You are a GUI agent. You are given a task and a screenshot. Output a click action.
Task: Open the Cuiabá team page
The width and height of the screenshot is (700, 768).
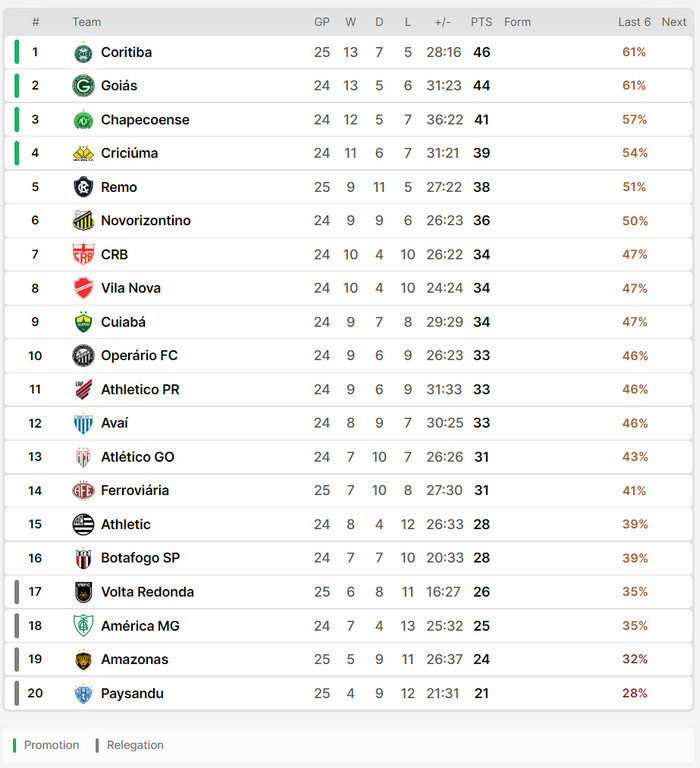123,322
